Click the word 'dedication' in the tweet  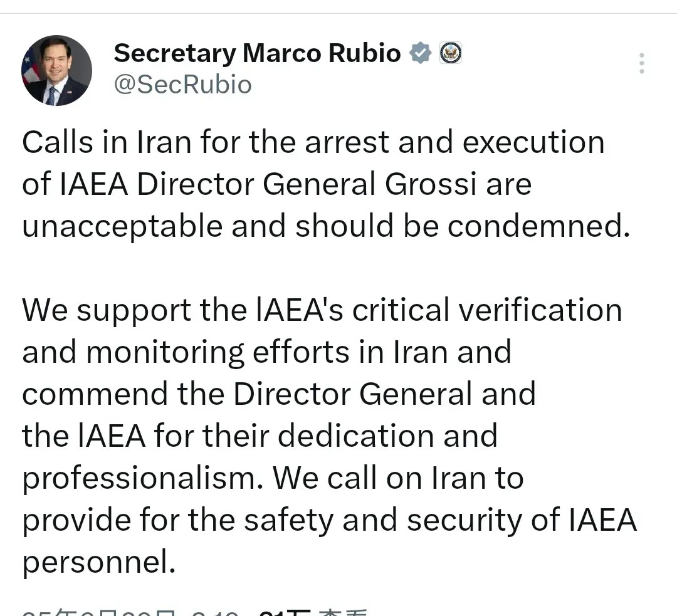[x=356, y=436]
